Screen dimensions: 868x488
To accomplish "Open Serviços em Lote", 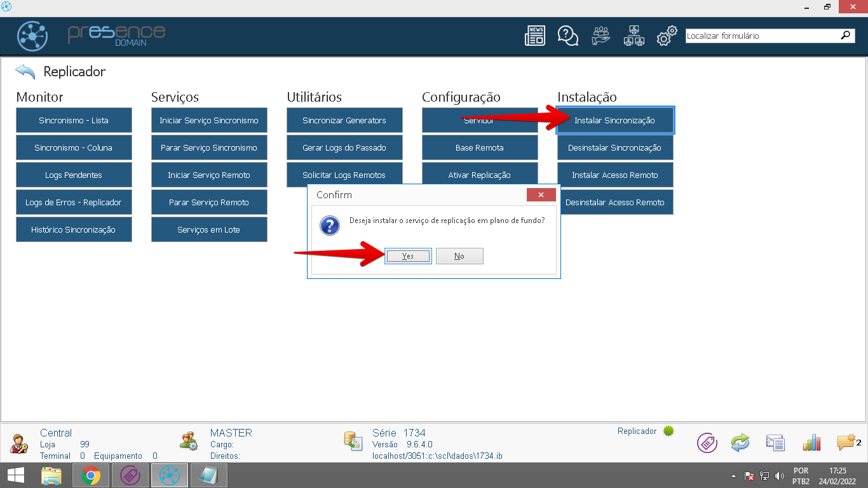I will click(x=209, y=229).
